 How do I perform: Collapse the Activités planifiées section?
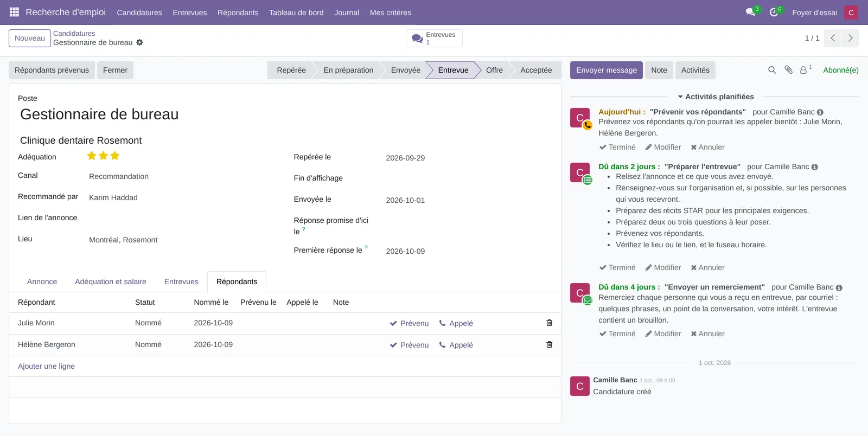716,97
